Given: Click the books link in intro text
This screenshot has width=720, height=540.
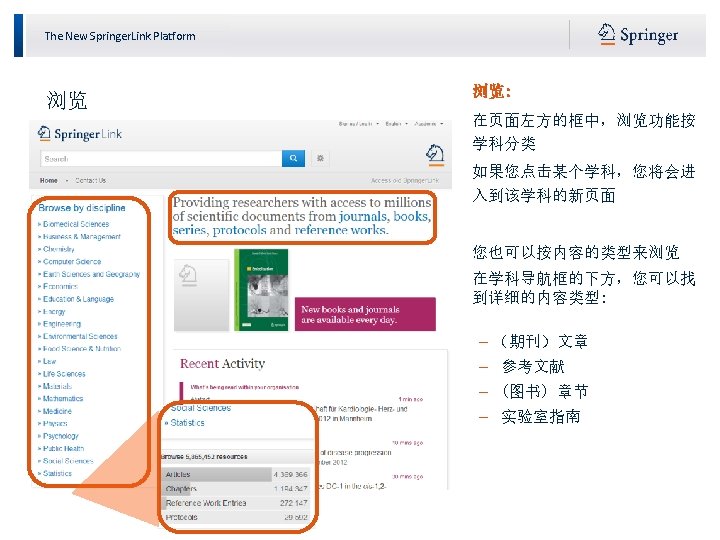Looking at the screenshot, I should click(411, 216).
